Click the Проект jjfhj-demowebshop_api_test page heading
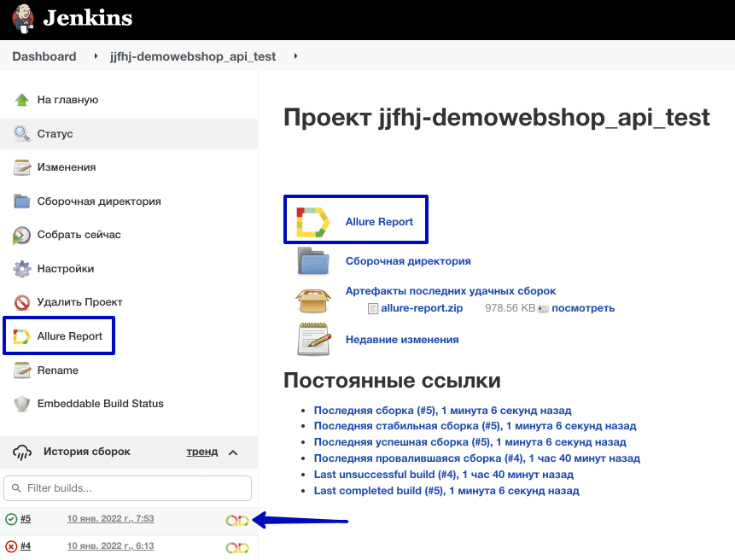735x560 pixels. [497, 118]
